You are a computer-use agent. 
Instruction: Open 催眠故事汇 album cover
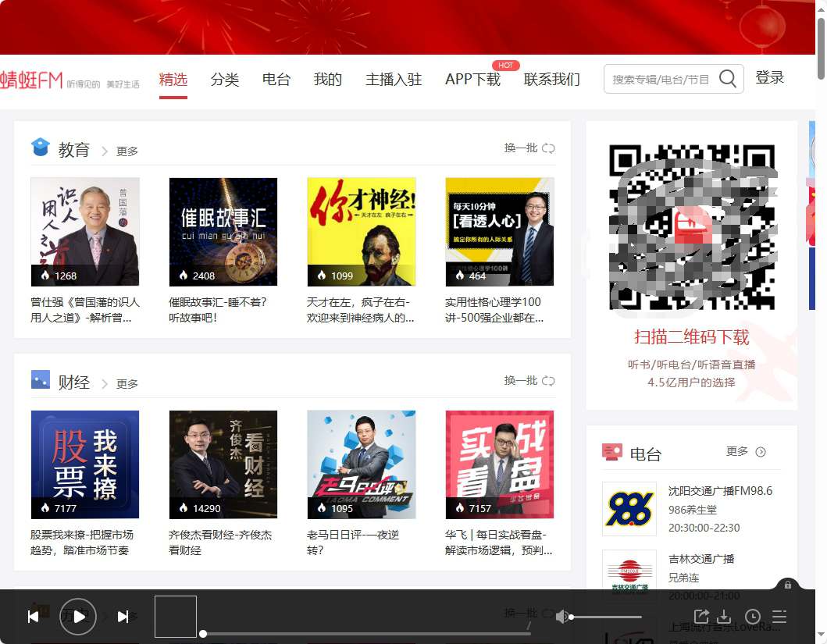[223, 232]
